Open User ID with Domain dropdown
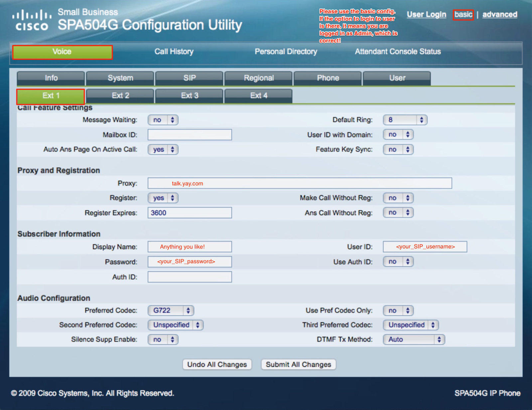 point(398,135)
